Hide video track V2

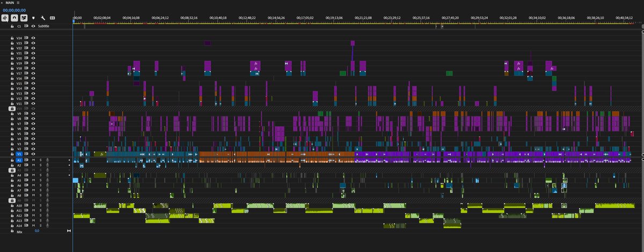click(x=33, y=149)
